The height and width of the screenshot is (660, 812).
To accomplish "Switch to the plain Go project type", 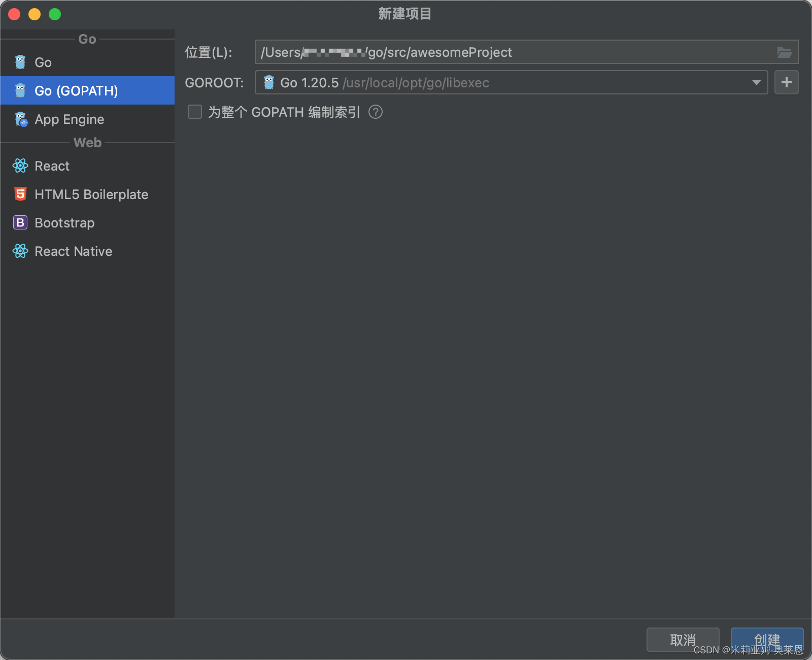I will tap(43, 62).
